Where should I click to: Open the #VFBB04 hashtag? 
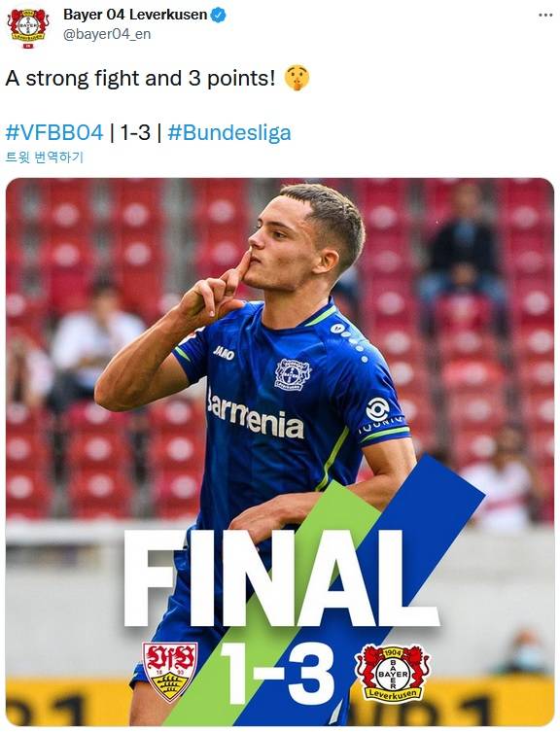pyautogui.click(x=54, y=132)
